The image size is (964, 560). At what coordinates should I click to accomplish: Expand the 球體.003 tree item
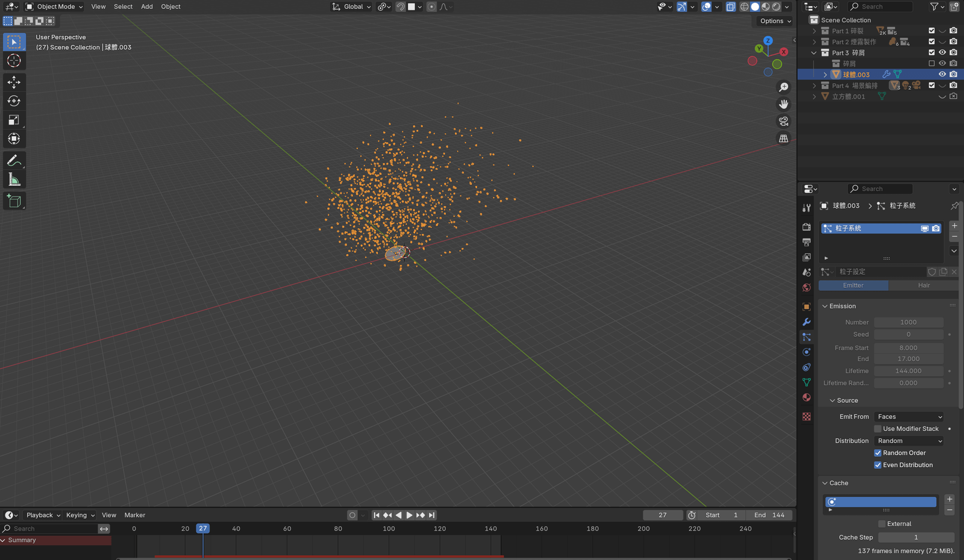[825, 75]
